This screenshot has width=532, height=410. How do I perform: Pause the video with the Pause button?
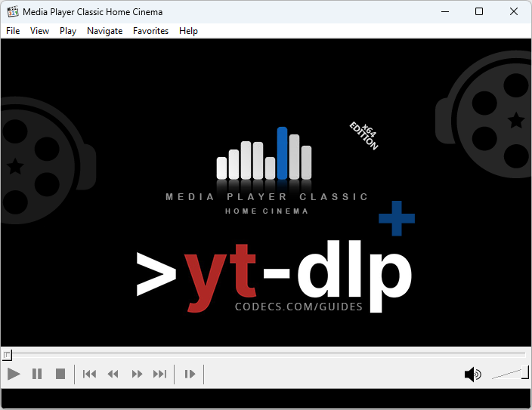coord(37,375)
